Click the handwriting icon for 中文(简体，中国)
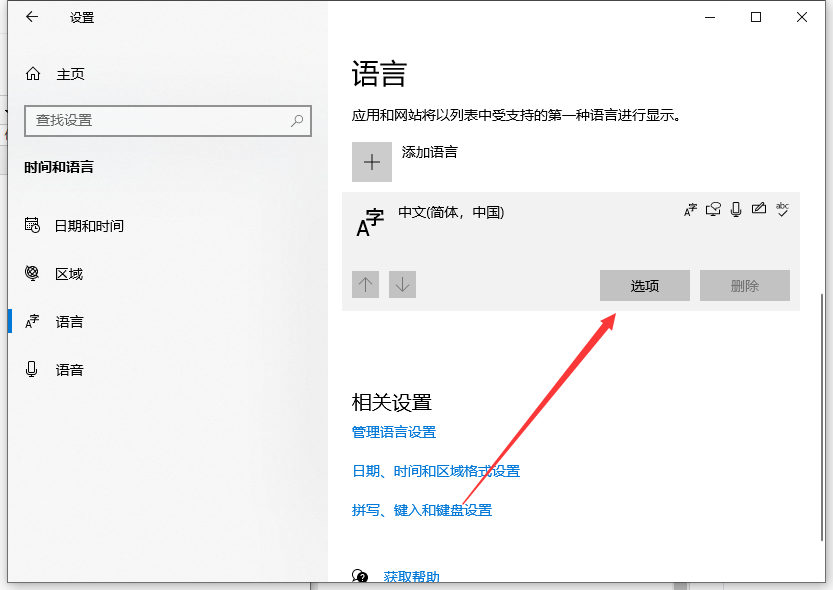This screenshot has width=833, height=590. [x=759, y=209]
